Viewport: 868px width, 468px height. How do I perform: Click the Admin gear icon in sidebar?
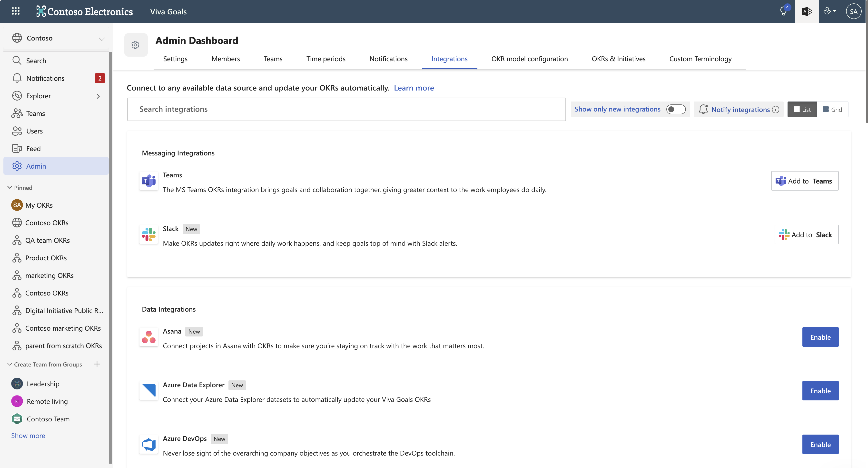pyautogui.click(x=17, y=166)
